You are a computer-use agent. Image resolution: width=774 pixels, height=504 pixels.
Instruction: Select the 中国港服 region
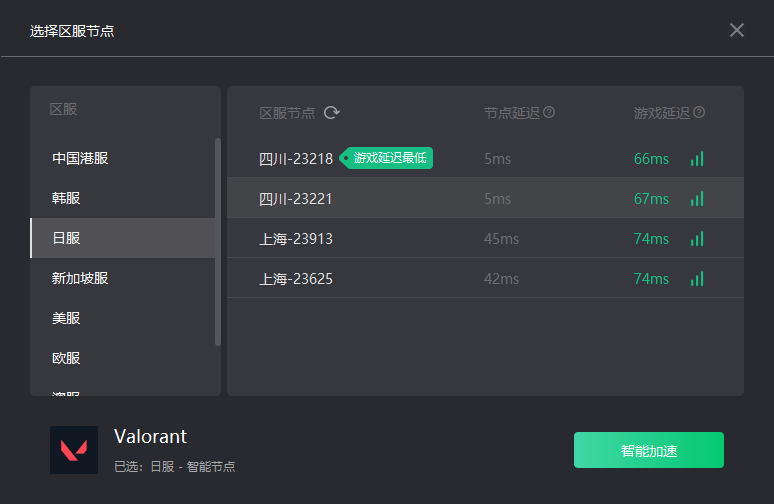pos(122,158)
